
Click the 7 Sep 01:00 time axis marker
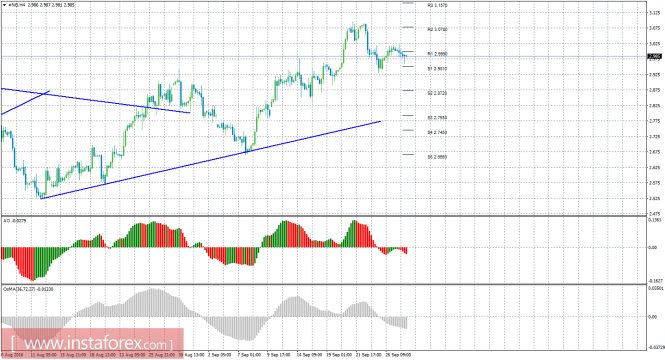[x=249, y=354]
